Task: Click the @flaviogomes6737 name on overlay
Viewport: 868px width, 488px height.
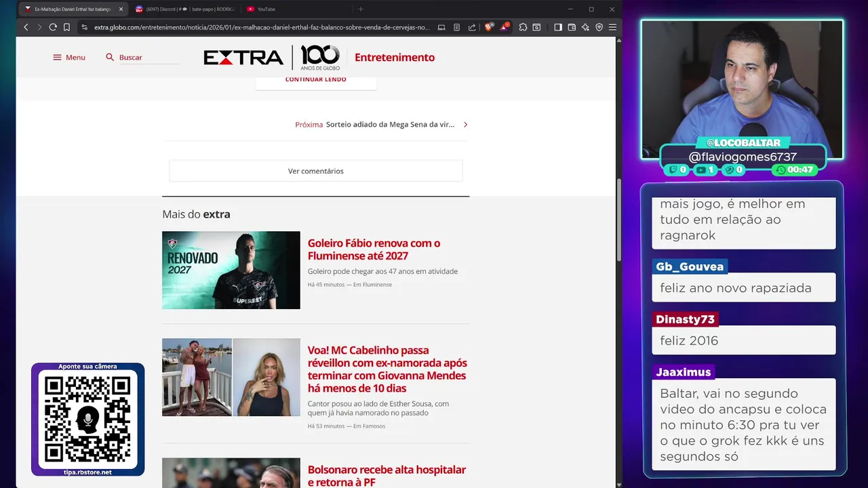Action: pos(743,157)
